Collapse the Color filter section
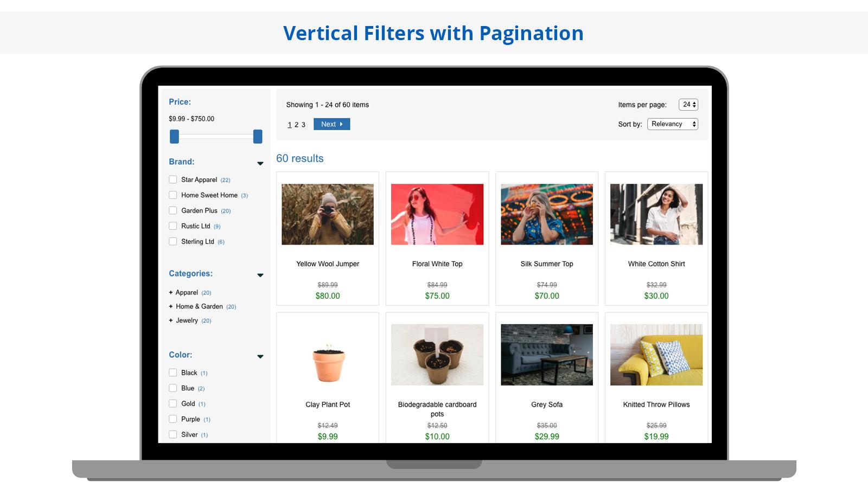The image size is (868, 488). coord(261,356)
